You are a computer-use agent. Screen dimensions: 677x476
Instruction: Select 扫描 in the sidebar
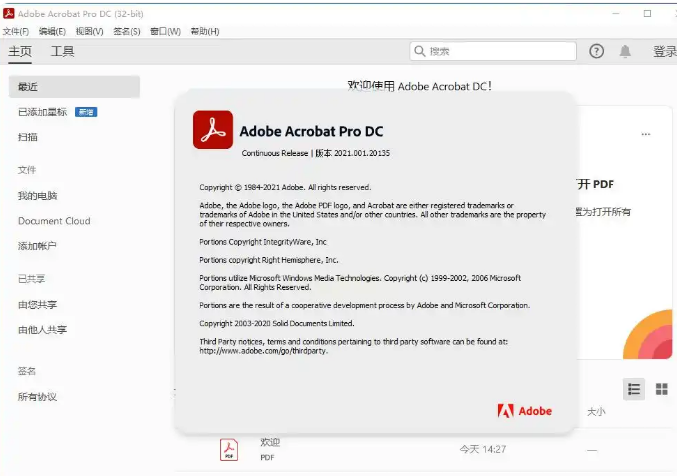pyautogui.click(x=28, y=137)
